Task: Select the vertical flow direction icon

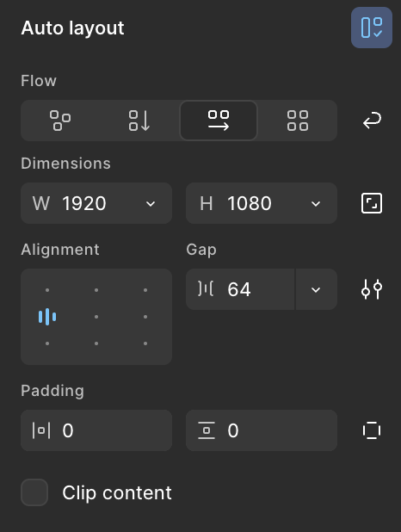Action: (139, 121)
